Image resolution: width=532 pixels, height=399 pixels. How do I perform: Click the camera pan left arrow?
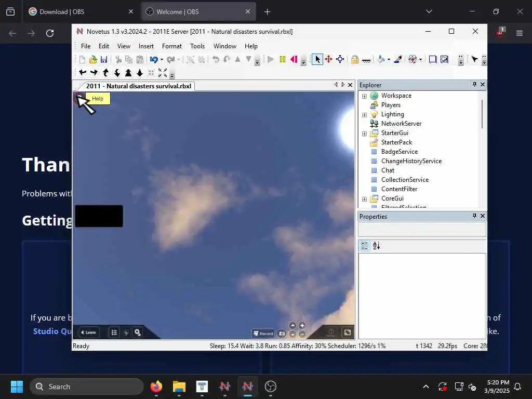pyautogui.click(x=83, y=72)
